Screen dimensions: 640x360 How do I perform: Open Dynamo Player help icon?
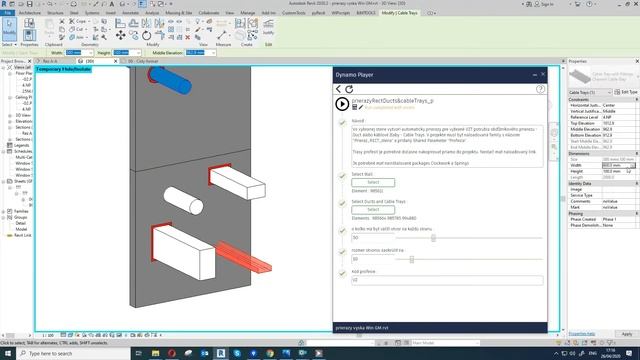point(540,89)
